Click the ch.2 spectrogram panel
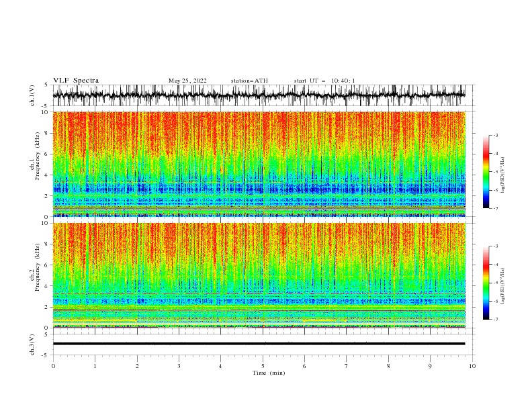The height and width of the screenshot is (411, 532). tap(259, 275)
